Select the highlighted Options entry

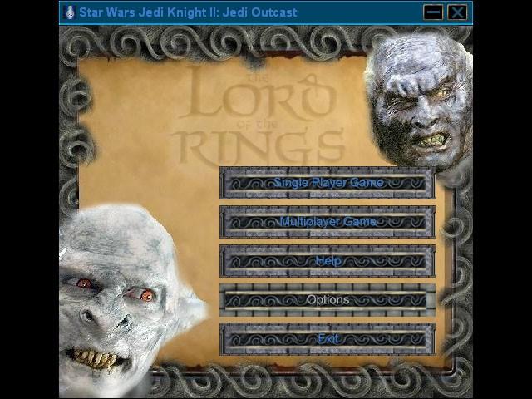pos(328,300)
